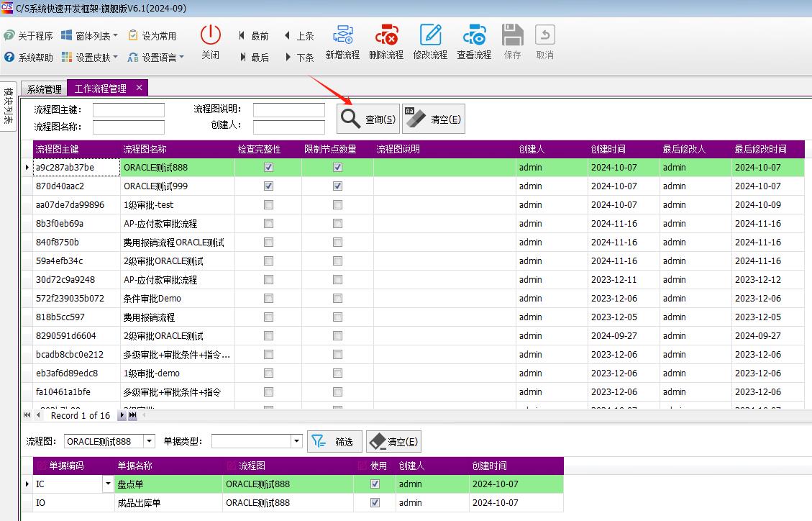Open 系统帮助 help icon
Viewport: 812px width, 521px height.
click(9, 58)
